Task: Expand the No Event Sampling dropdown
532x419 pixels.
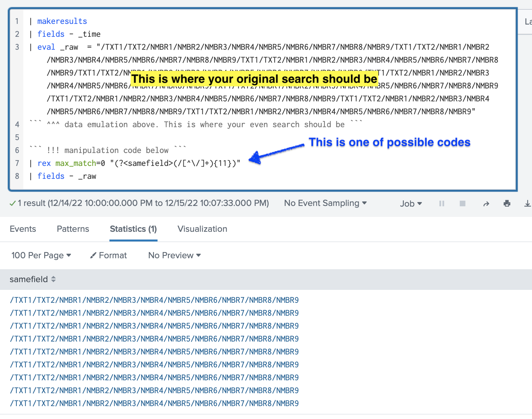Action: tap(325, 203)
